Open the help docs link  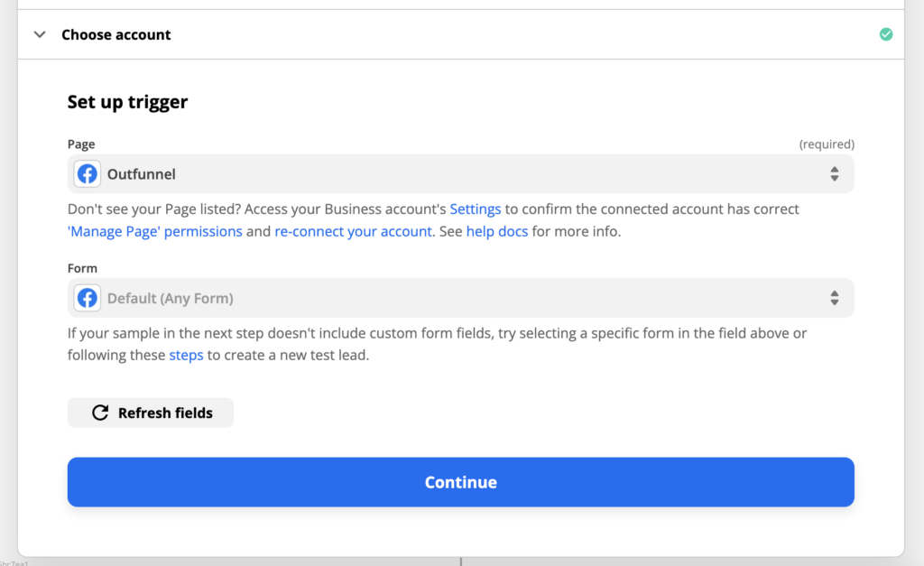[x=497, y=231]
